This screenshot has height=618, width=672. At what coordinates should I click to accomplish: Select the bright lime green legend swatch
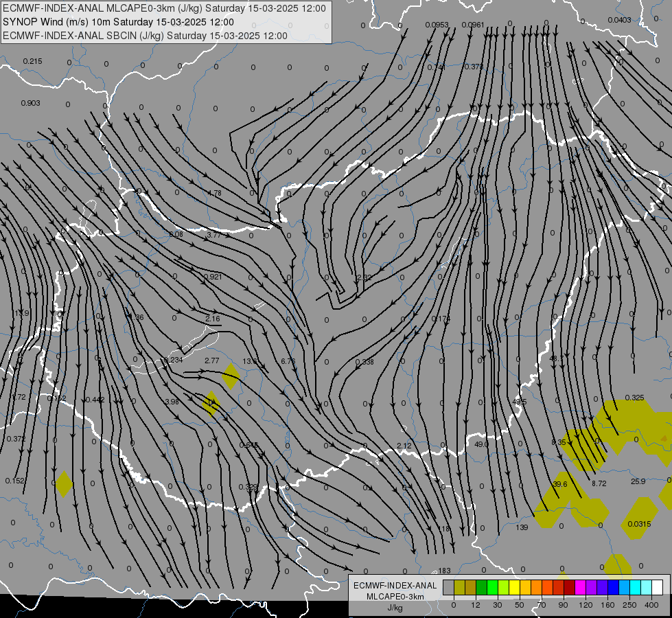(x=492, y=587)
